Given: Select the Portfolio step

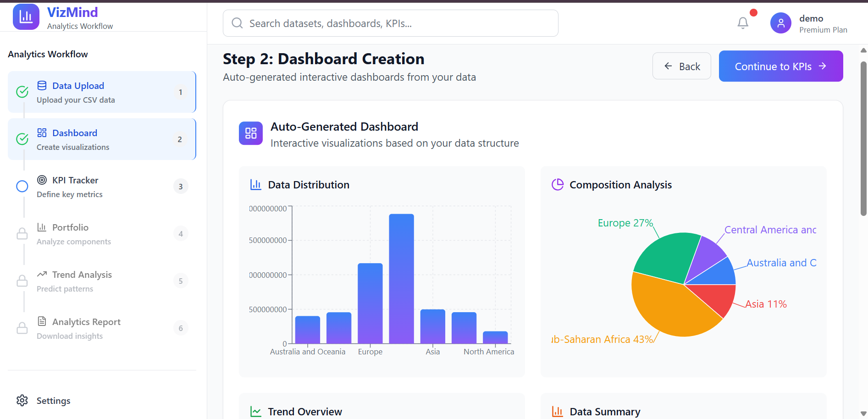Looking at the screenshot, I should (x=102, y=234).
